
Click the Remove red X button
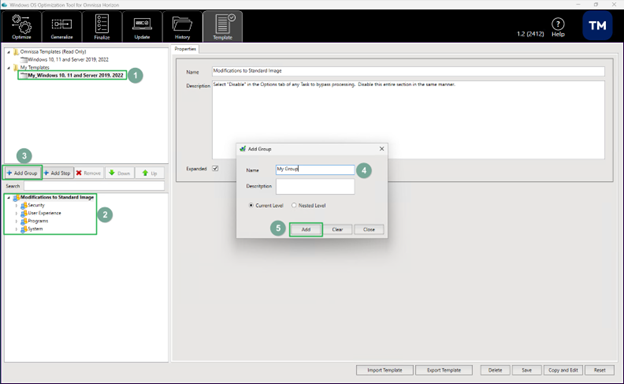(x=89, y=173)
